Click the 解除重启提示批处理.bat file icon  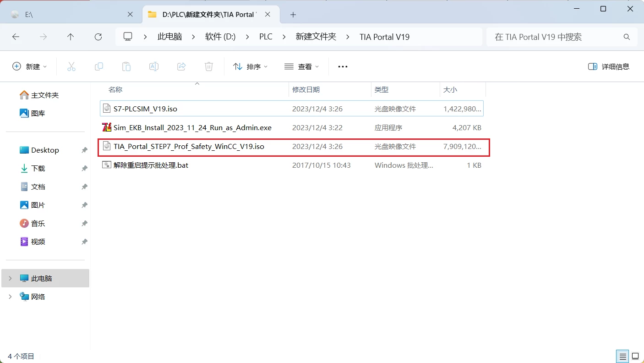[x=107, y=165]
